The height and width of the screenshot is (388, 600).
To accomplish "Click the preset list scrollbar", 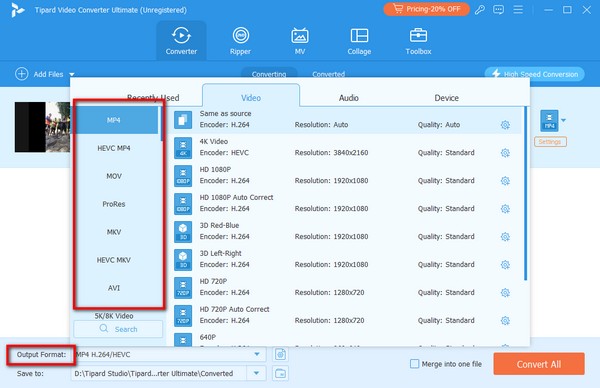I will (x=525, y=194).
